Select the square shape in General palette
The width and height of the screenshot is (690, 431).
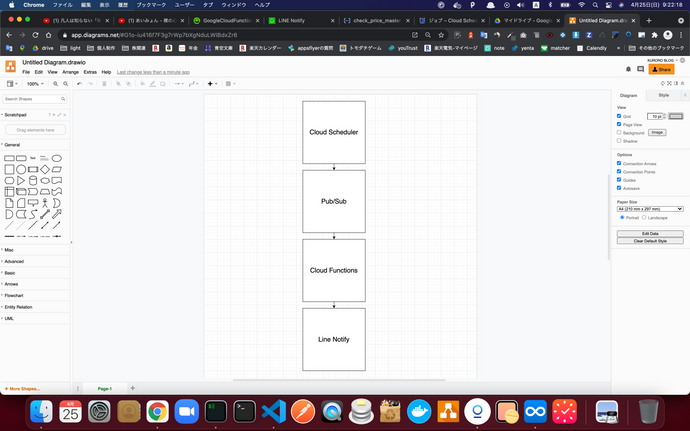tap(9, 169)
